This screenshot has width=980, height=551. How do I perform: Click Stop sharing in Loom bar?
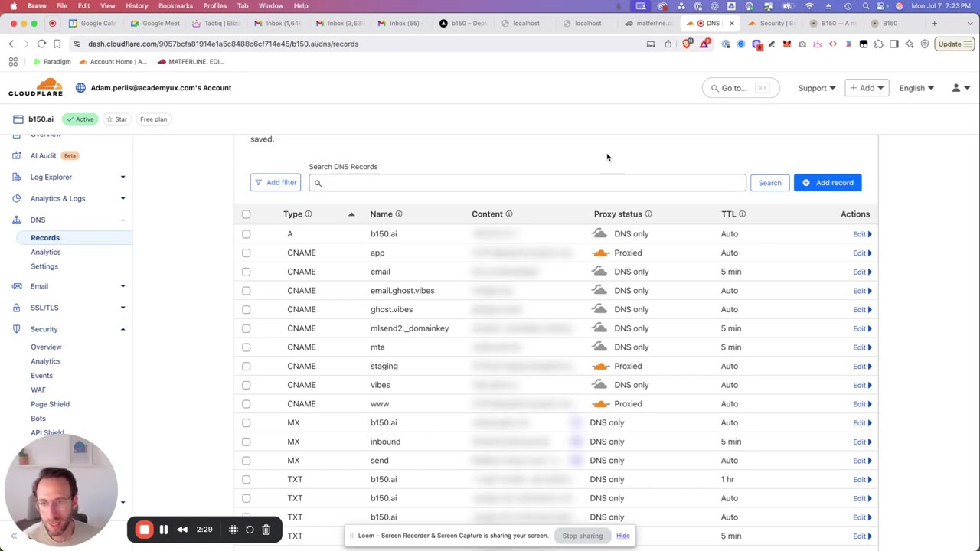click(583, 536)
